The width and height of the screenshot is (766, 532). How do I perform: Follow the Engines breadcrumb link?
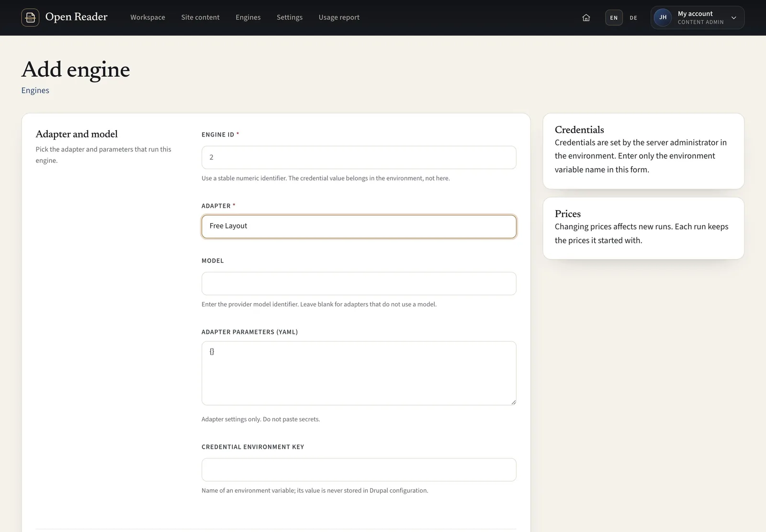pyautogui.click(x=35, y=91)
